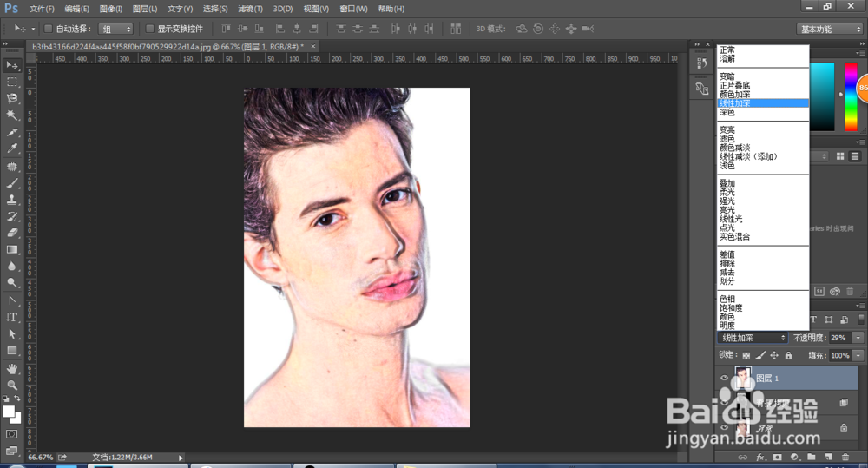Choose 正片叠底 from the blend mode list

[x=734, y=86]
